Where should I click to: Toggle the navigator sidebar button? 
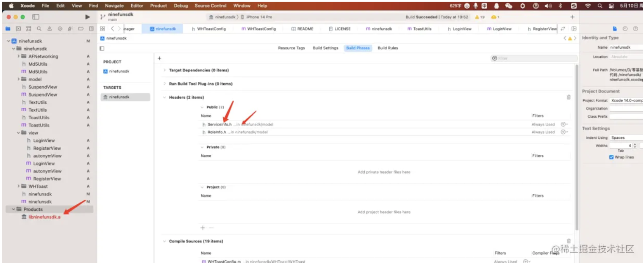point(36,17)
